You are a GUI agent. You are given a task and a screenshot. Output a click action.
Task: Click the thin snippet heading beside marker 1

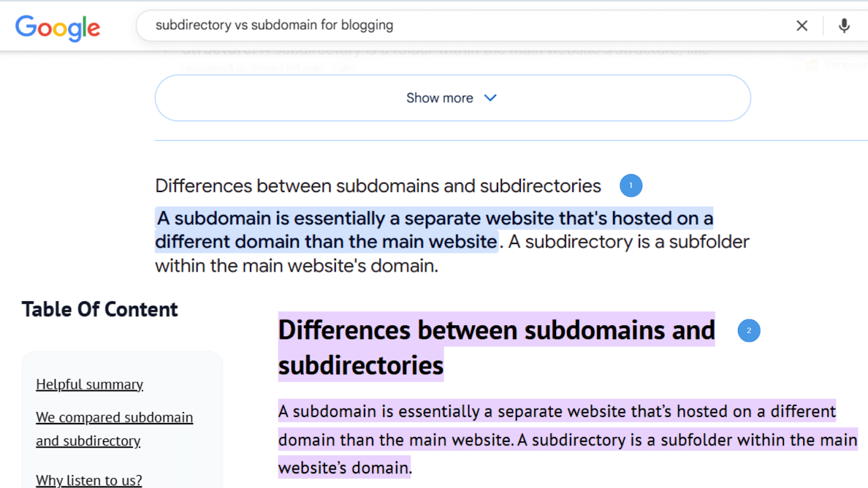tap(378, 186)
